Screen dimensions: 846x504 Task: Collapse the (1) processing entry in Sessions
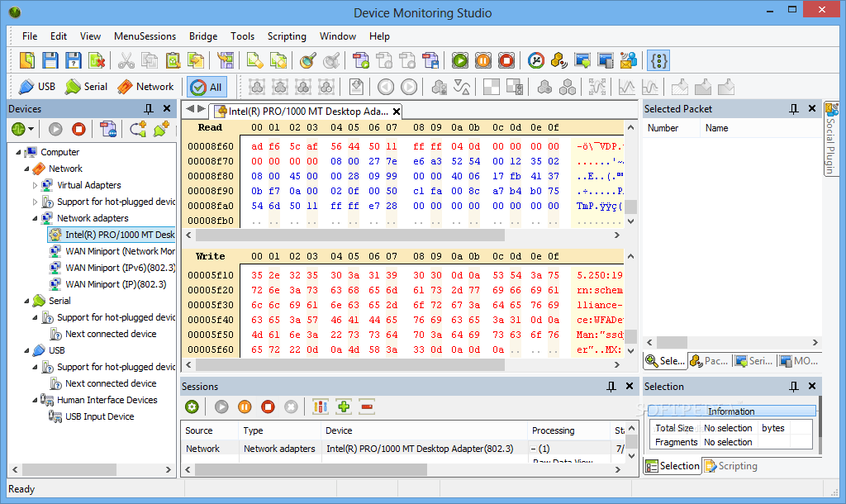[534, 449]
